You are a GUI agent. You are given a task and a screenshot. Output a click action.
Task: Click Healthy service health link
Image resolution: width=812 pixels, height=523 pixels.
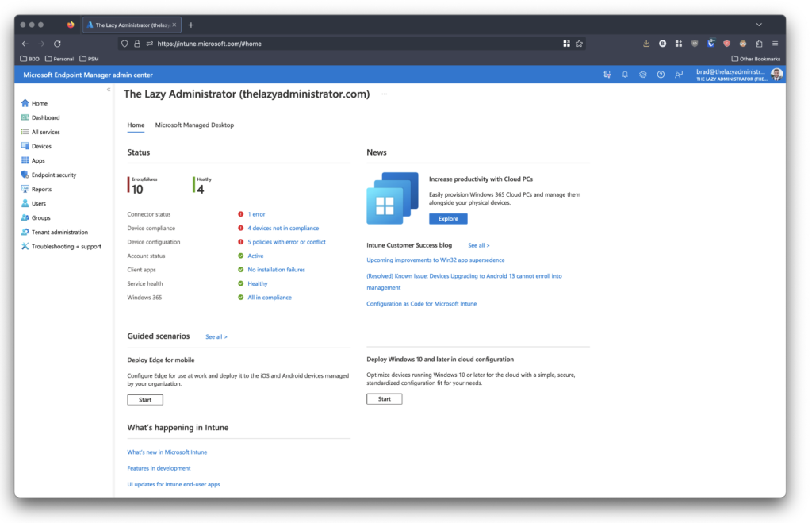point(258,284)
